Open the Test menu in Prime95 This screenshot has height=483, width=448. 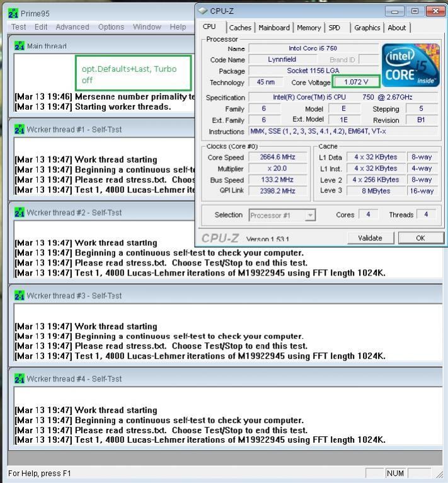tap(18, 27)
